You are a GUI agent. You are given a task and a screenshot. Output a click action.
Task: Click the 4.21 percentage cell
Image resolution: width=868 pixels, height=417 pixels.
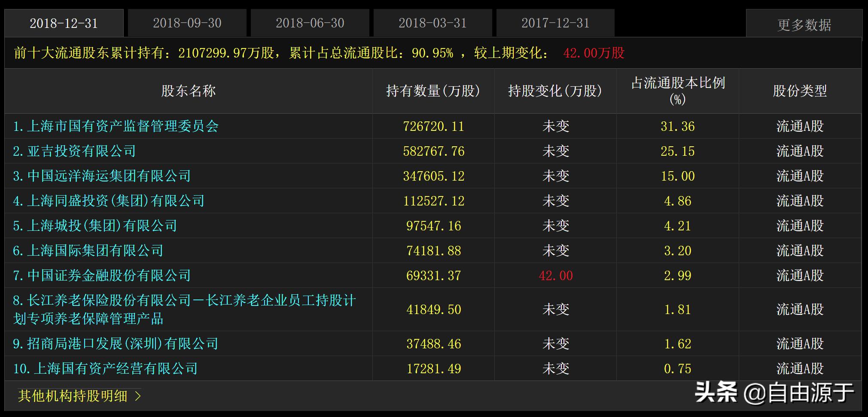click(x=678, y=226)
